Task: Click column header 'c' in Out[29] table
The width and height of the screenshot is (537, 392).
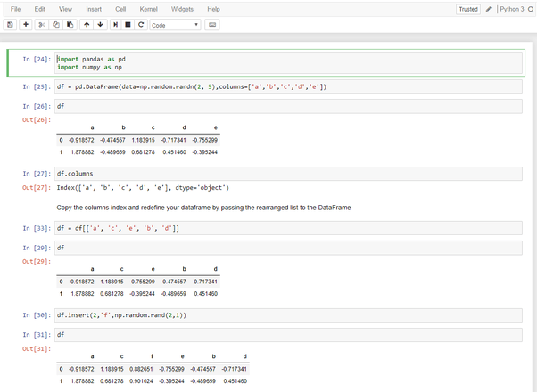Action: (x=121, y=269)
